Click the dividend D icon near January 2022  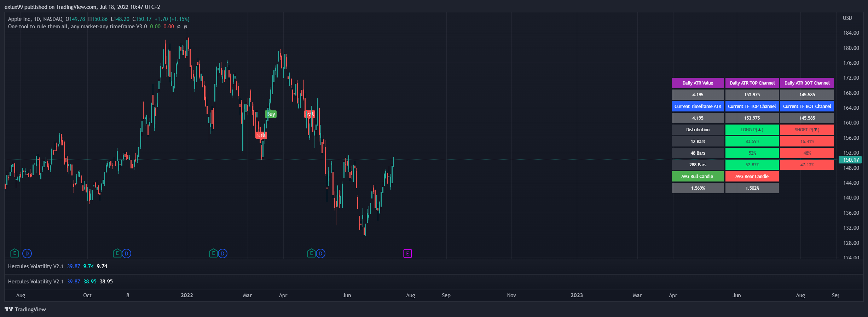(223, 253)
